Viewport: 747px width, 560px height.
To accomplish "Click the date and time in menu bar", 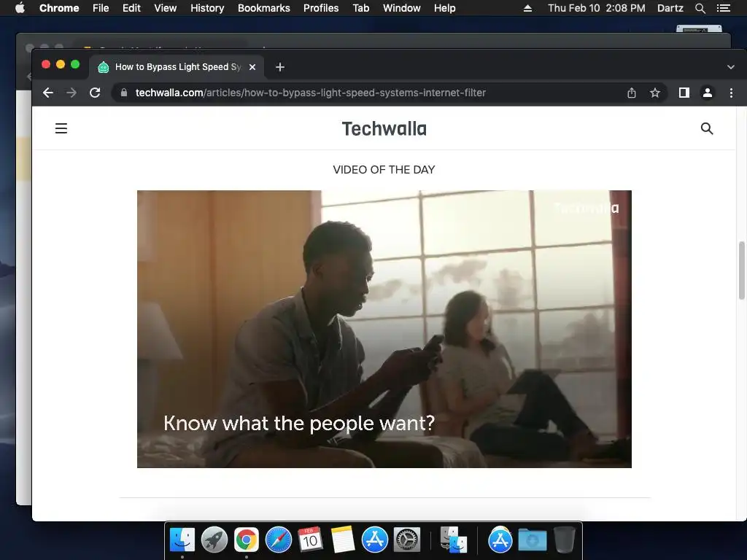I will (x=597, y=8).
